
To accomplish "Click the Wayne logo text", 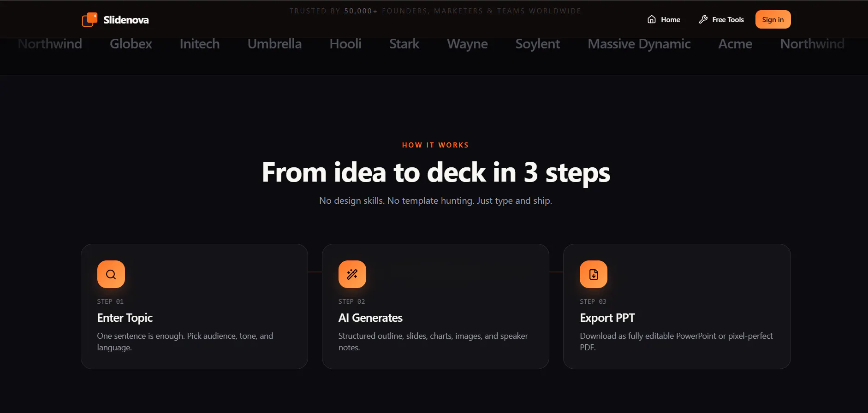I will pos(467,44).
